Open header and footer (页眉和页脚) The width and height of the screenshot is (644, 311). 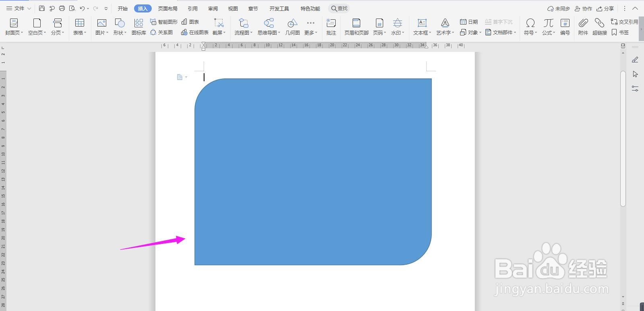356,27
